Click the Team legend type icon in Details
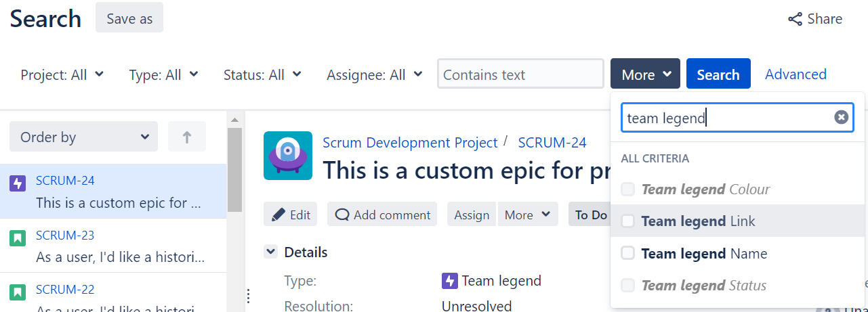Image resolution: width=868 pixels, height=312 pixels. (x=450, y=280)
